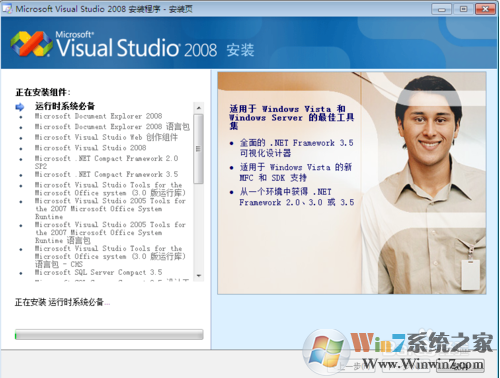Image resolution: width=500 pixels, height=378 pixels.
Task: Select .NET Compact Framework 2.0 SP2 item
Action: (x=106, y=162)
